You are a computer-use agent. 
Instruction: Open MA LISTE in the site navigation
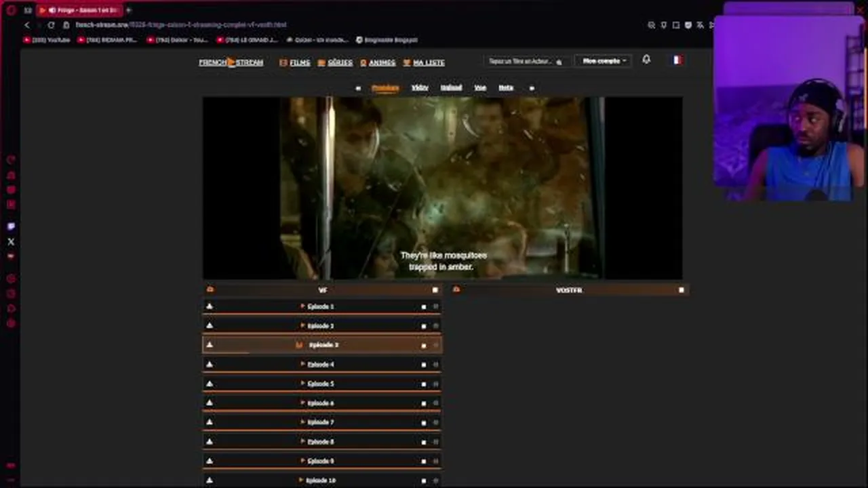tap(424, 62)
